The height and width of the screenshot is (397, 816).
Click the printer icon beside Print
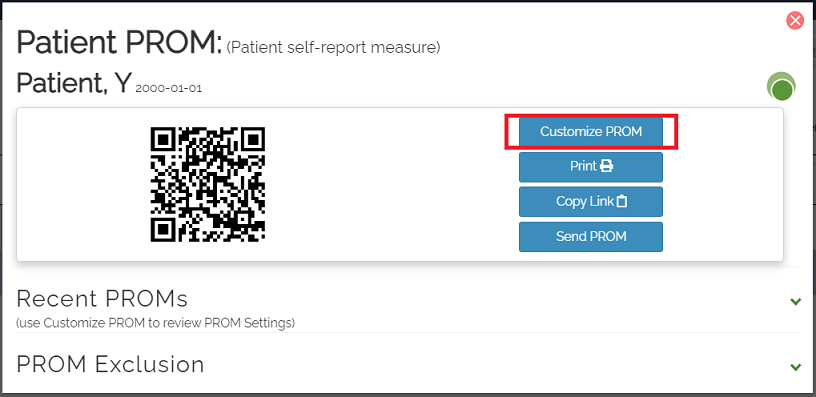point(607,166)
